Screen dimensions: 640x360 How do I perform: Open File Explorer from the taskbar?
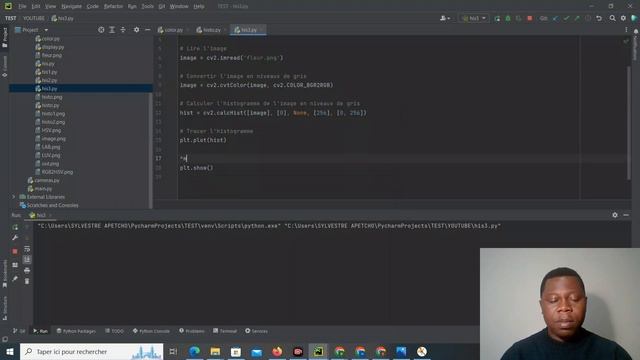point(216,351)
